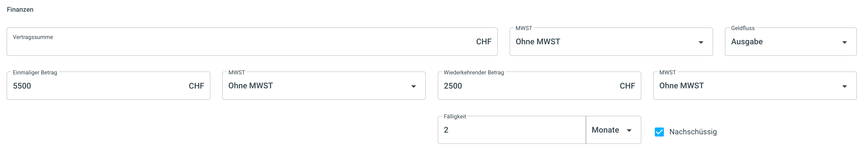The height and width of the screenshot is (151, 868).
Task: Click the Geldfluss dropdown arrow icon
Action: [845, 42]
